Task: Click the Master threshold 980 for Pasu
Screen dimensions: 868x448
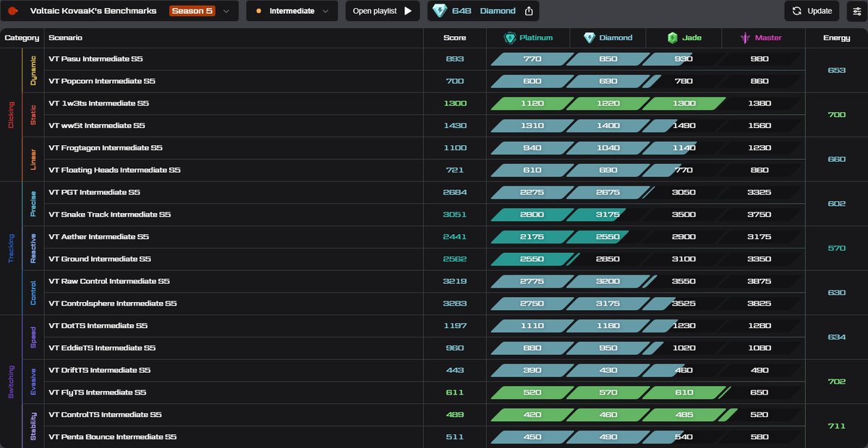Action: pos(759,59)
